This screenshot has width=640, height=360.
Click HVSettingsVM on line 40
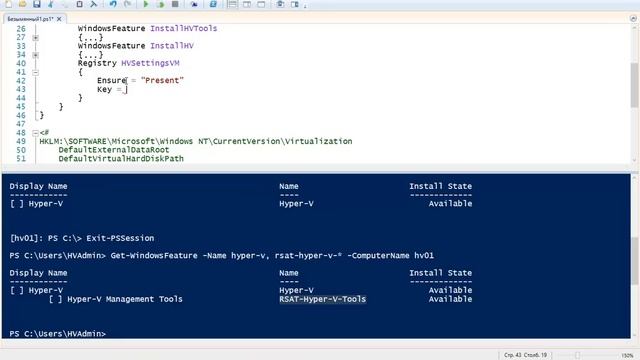[x=150, y=63]
